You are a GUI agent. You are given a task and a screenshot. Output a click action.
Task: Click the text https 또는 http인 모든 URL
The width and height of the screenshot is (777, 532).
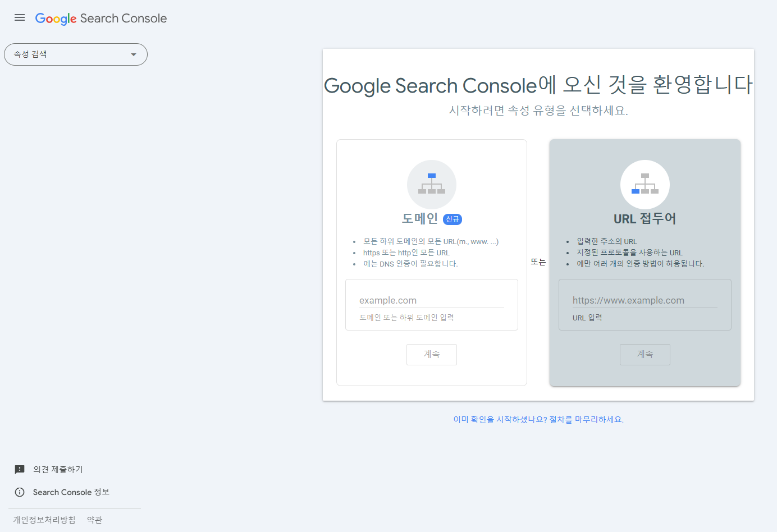[406, 253]
